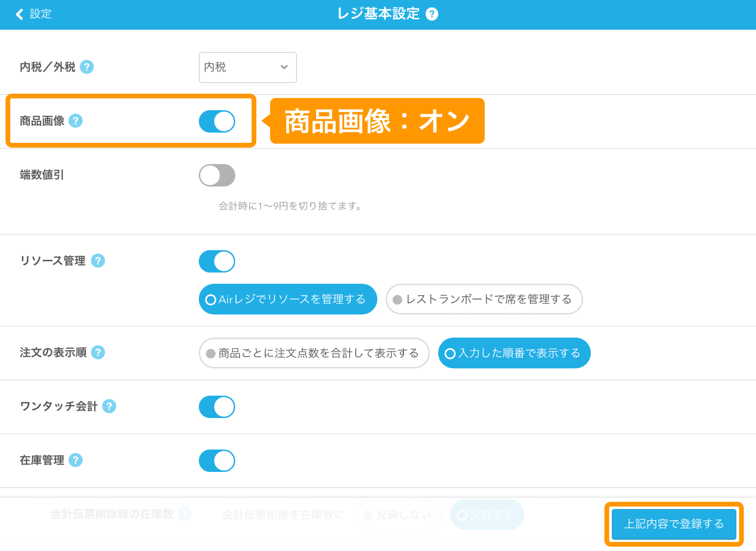Open help icon next to 商品画像

click(76, 121)
